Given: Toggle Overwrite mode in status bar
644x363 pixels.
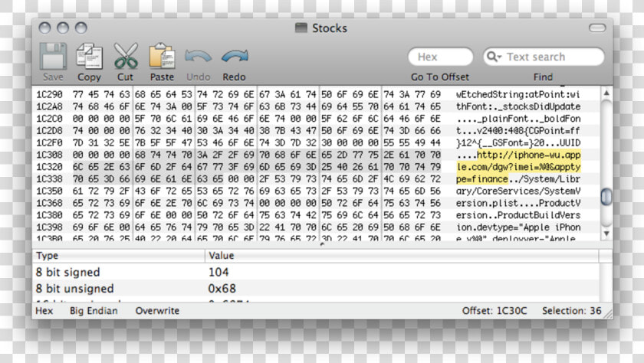Looking at the screenshot, I should [x=157, y=311].
